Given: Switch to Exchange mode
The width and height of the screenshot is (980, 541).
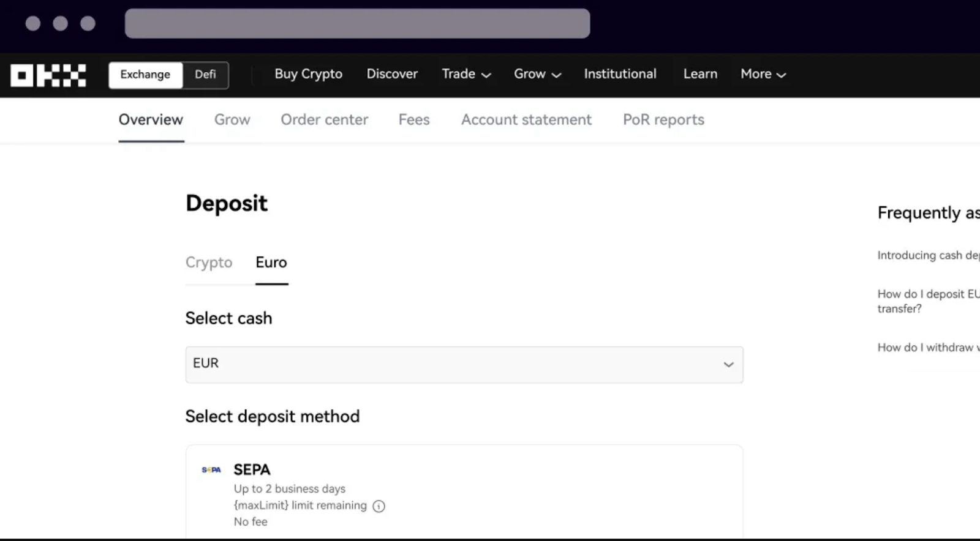Looking at the screenshot, I should click(x=145, y=75).
